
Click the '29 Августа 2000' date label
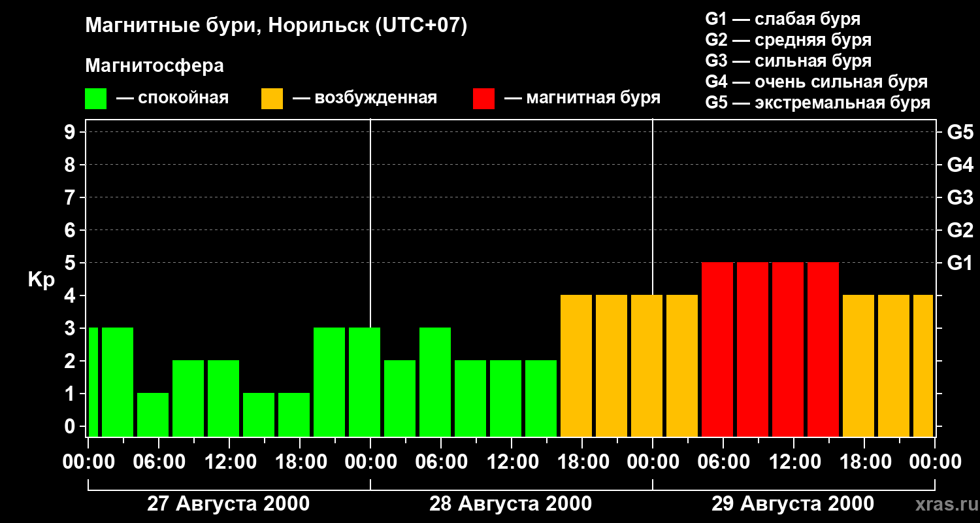click(793, 504)
